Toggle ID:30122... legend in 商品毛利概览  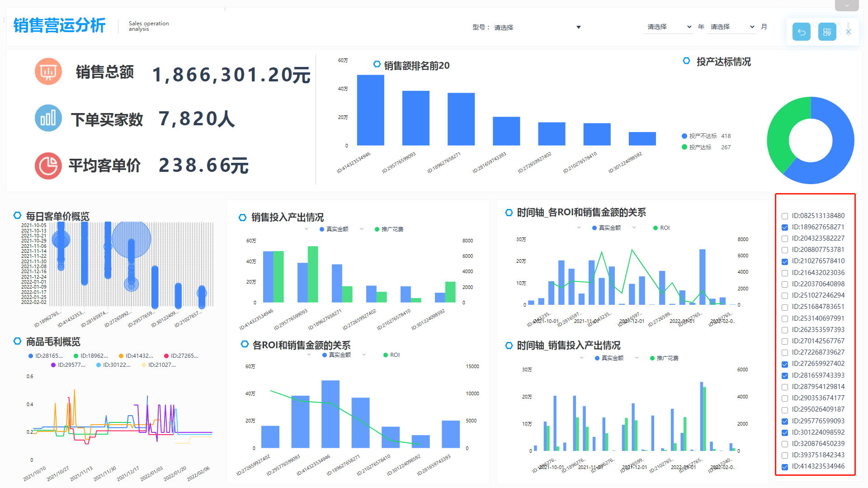tap(113, 365)
